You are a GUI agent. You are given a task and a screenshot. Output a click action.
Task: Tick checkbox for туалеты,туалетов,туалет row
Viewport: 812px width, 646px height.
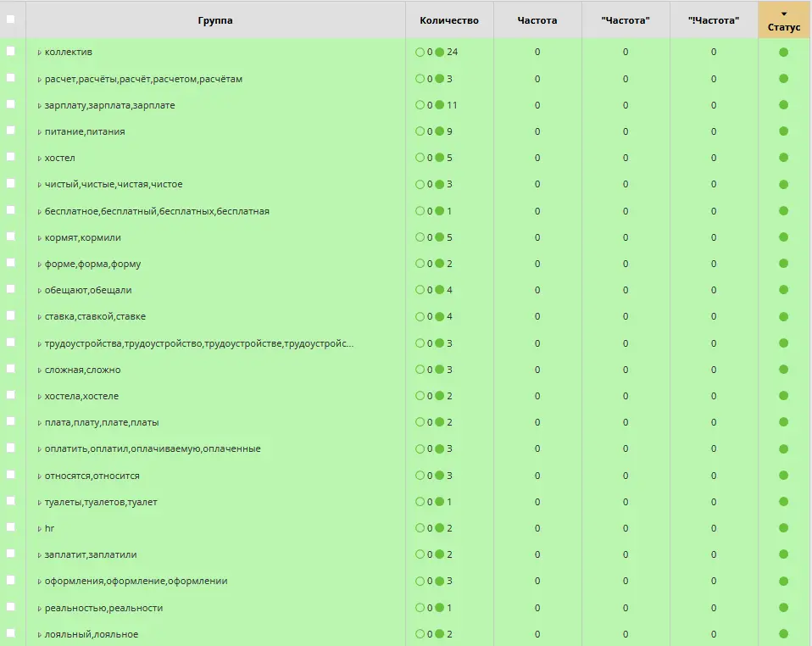(11, 501)
